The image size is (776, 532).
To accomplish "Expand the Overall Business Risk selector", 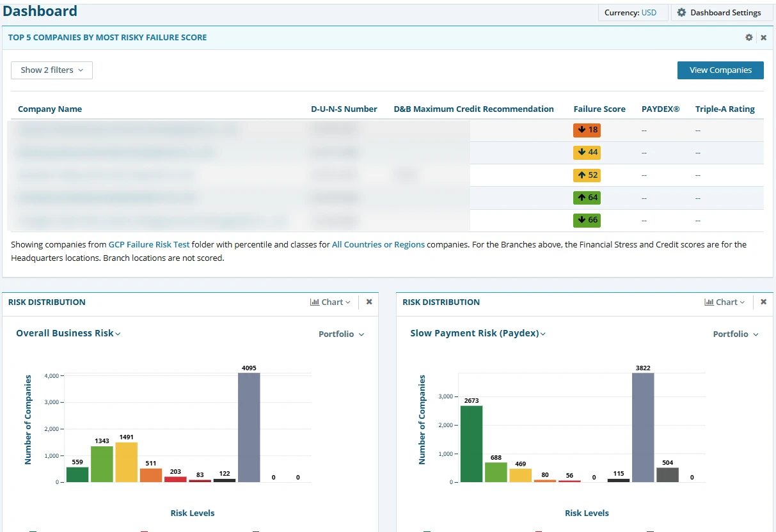I will [68, 333].
